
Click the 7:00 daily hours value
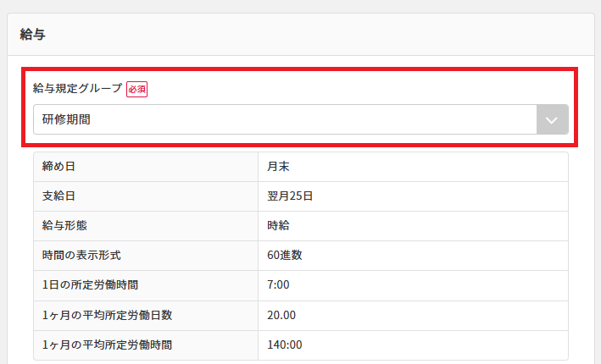click(278, 285)
